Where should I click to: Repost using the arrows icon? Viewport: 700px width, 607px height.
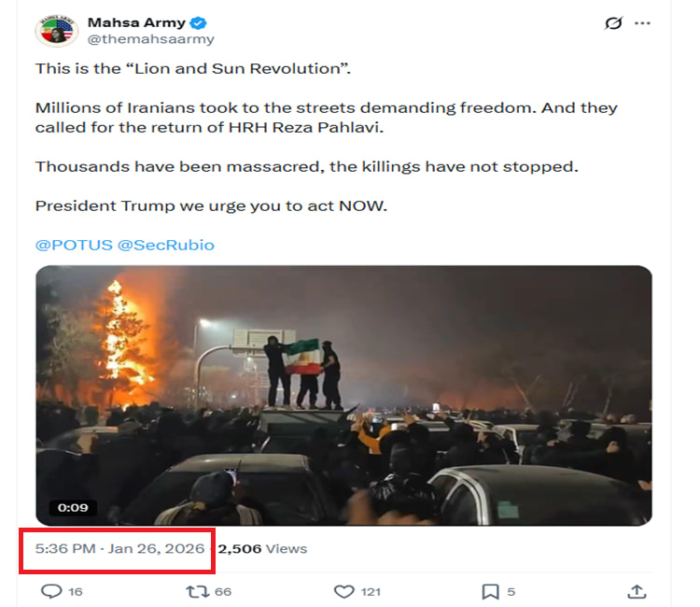pyautogui.click(x=197, y=591)
